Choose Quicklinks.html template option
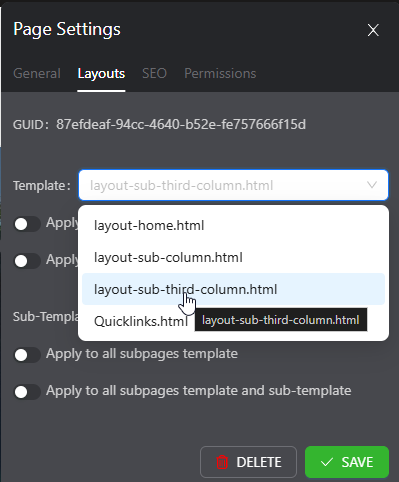The width and height of the screenshot is (399, 482). pos(141,321)
